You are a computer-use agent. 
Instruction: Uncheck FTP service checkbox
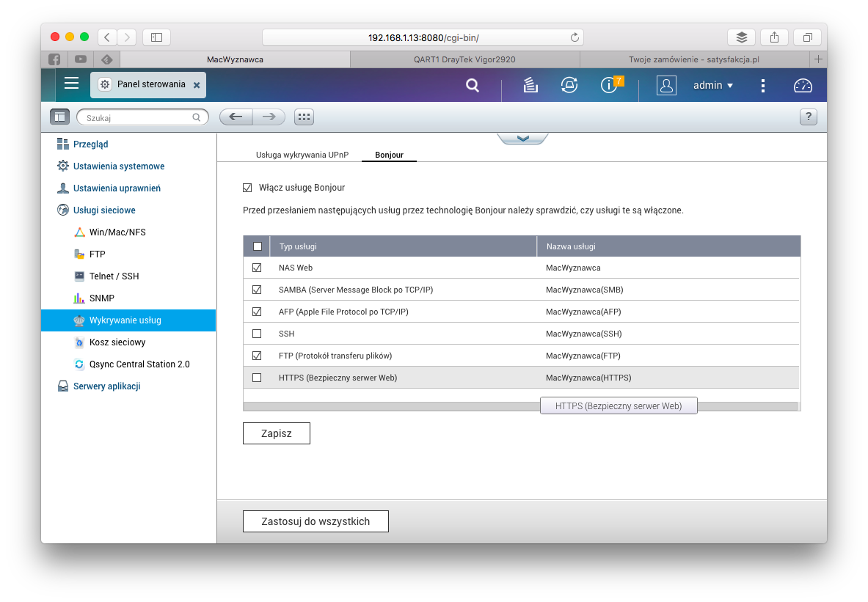click(257, 356)
